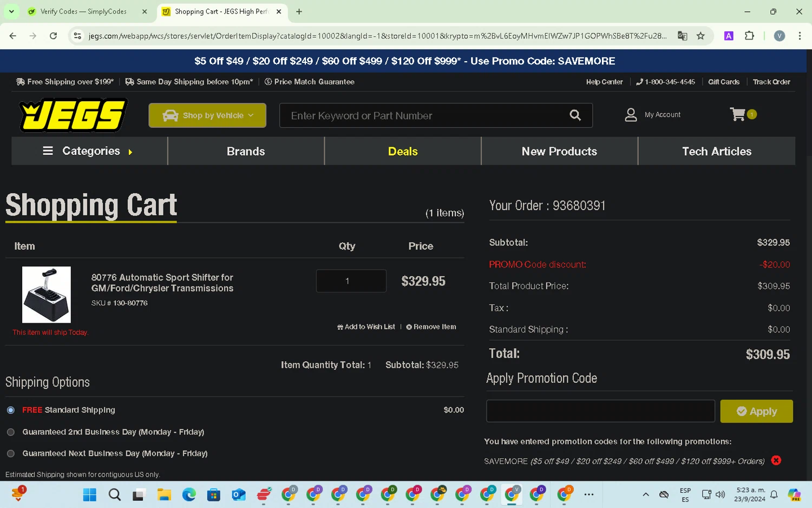Viewport: 812px width, 508px height.
Task: Open Chrome three-dot menu
Action: pos(800,36)
